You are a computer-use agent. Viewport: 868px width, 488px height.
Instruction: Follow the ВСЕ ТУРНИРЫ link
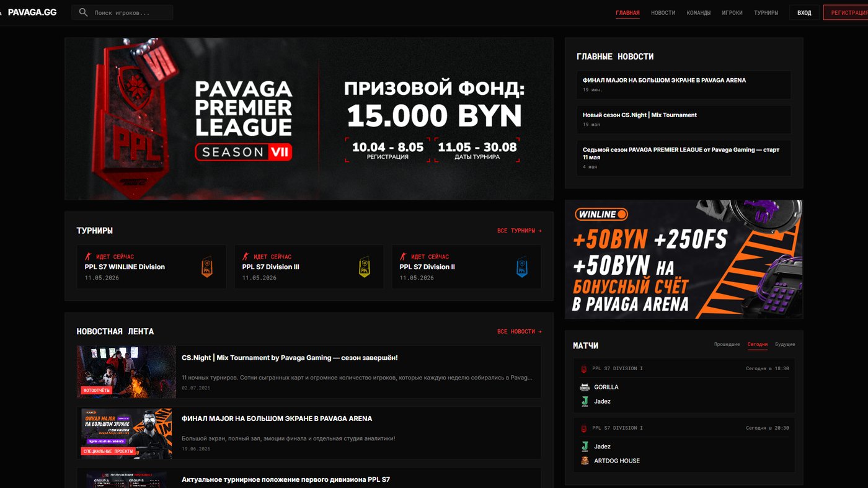pyautogui.click(x=519, y=231)
